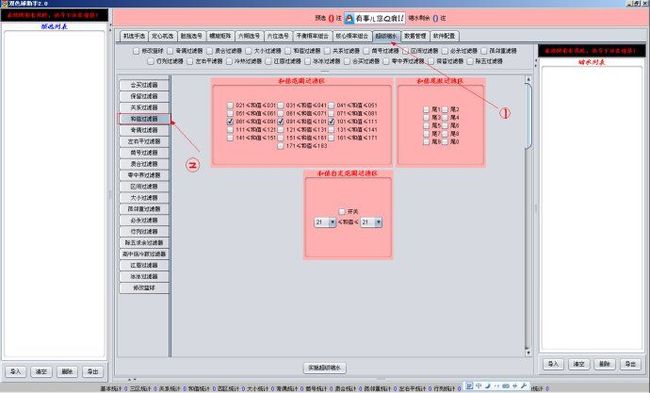Click 清空 under the right shrink-result list
650x393 pixels.
[x=579, y=364]
